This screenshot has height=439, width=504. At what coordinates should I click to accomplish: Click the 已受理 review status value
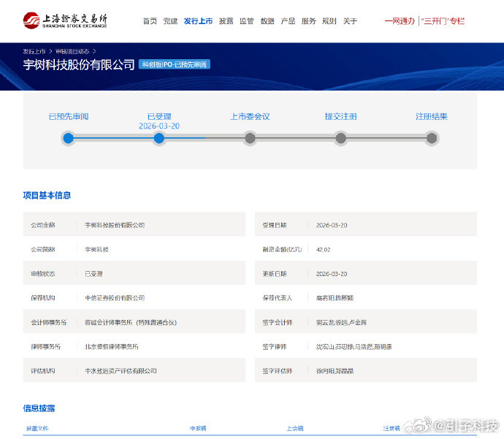point(93,274)
